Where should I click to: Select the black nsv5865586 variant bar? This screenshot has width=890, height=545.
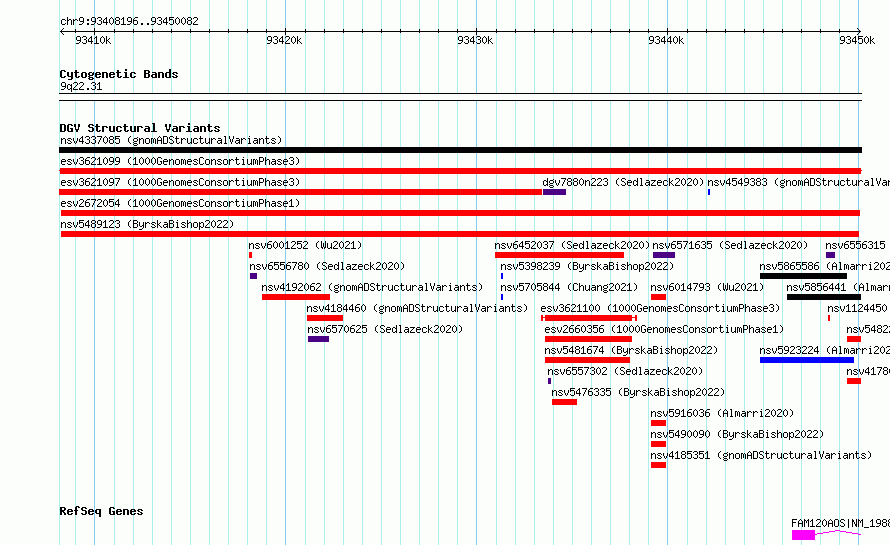803,276
